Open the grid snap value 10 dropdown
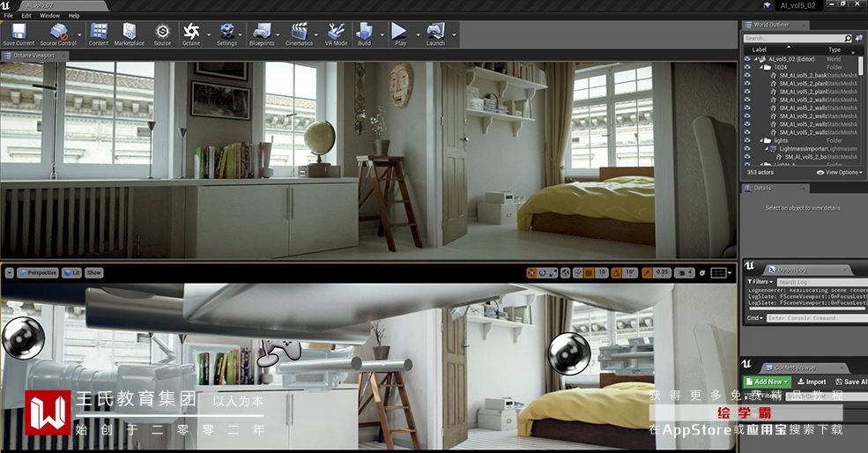 click(x=602, y=272)
